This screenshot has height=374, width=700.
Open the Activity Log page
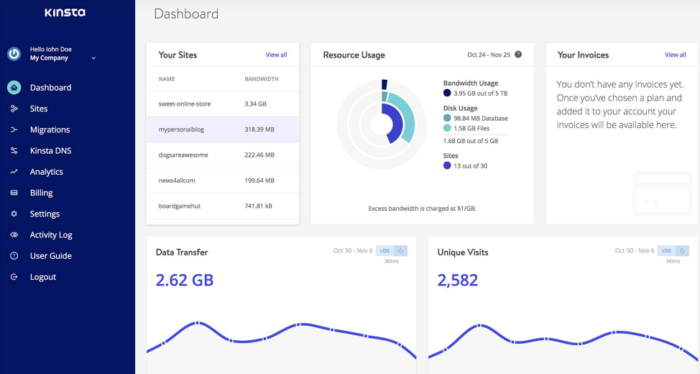pos(51,235)
